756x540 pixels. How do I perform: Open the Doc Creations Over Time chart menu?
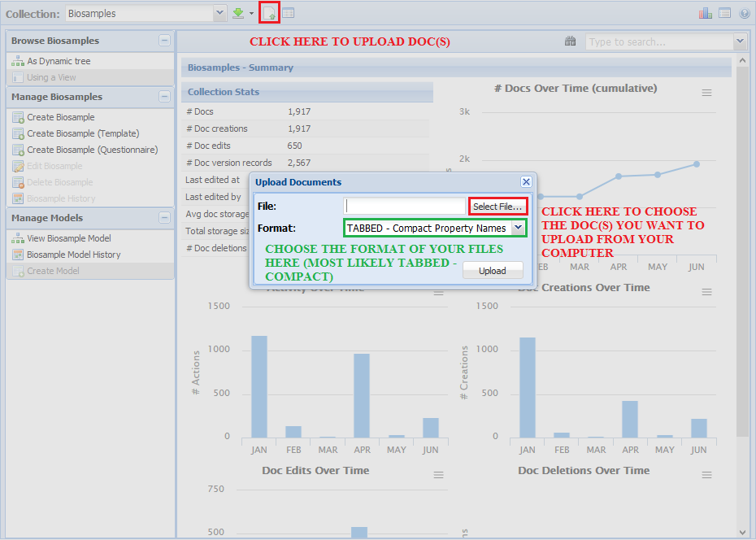pos(707,292)
